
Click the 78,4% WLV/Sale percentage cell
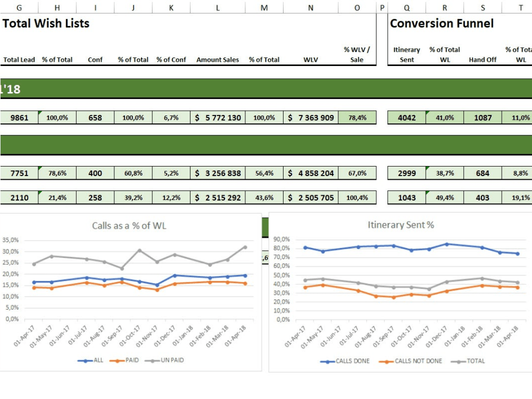[x=357, y=117]
